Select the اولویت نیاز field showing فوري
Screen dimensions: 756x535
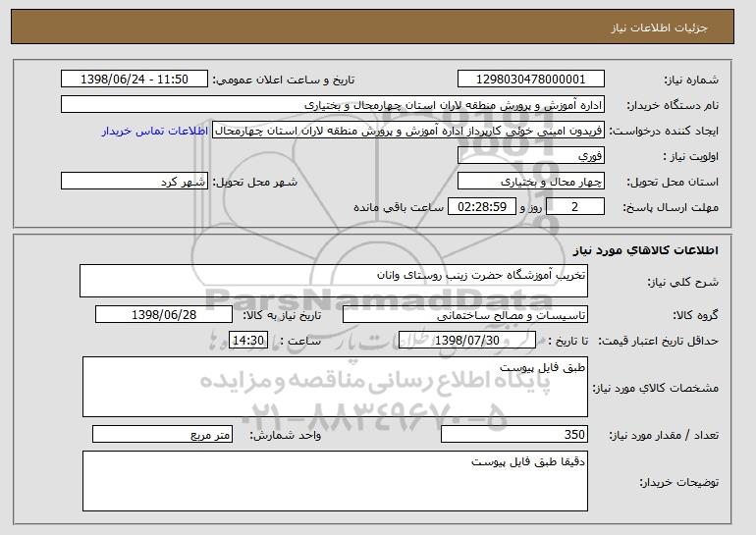(531, 156)
